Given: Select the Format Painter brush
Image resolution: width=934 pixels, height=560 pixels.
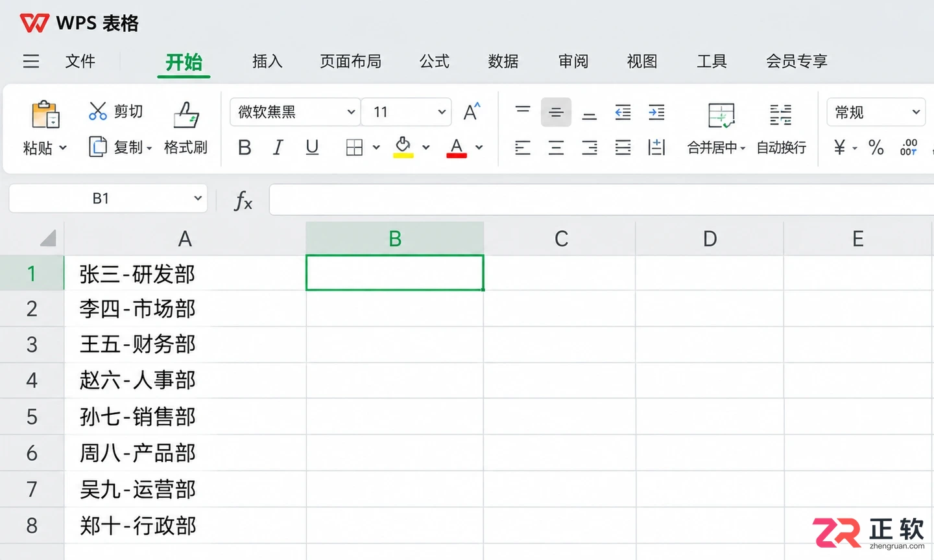Looking at the screenshot, I should pyautogui.click(x=186, y=115).
